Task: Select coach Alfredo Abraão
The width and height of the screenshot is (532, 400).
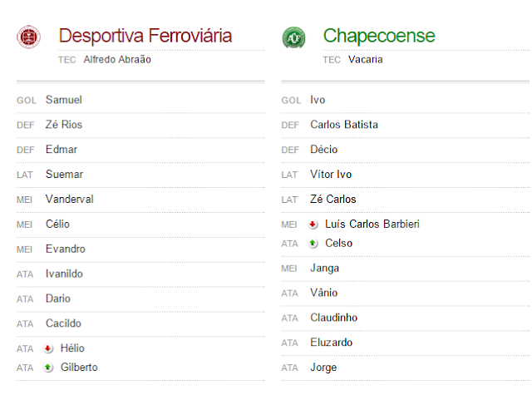Action: point(117,59)
